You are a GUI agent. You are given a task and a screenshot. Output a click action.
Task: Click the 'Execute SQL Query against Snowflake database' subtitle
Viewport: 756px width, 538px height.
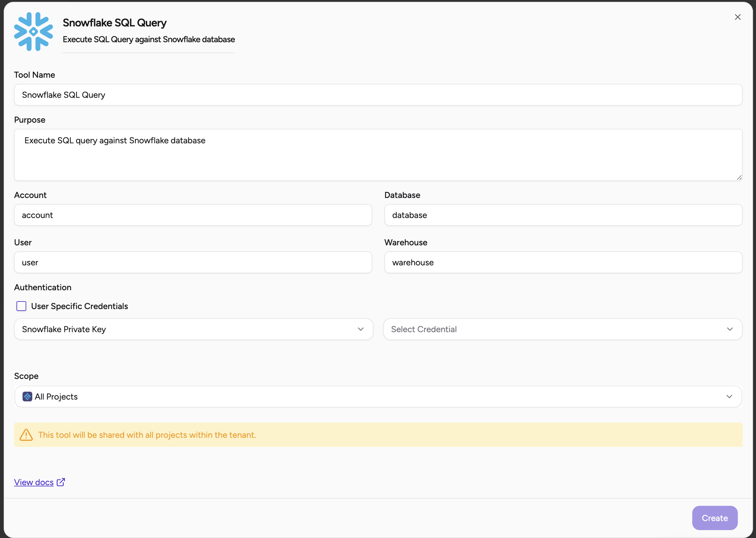click(149, 39)
